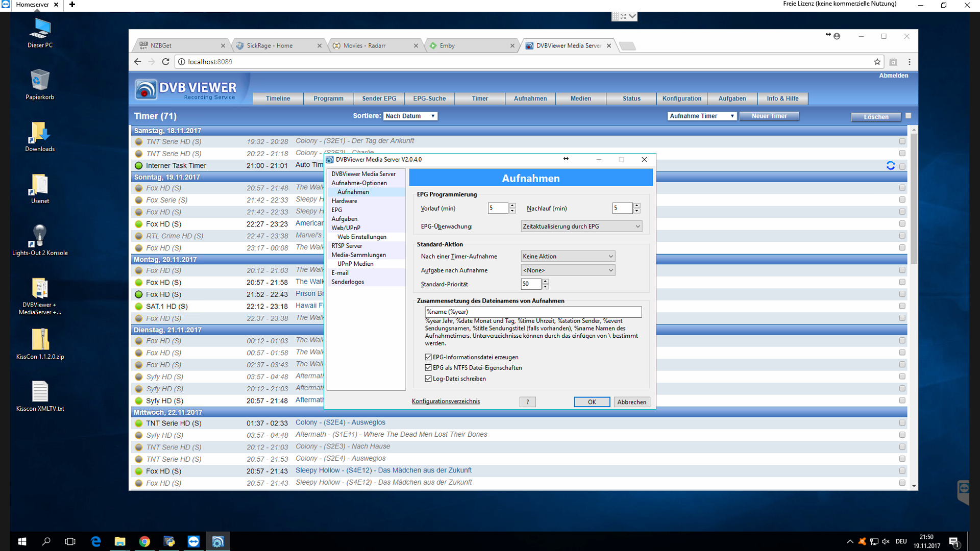Open the Sortiere Nach Datum dropdown
Viewport: 980px width, 551px height.
click(x=410, y=116)
